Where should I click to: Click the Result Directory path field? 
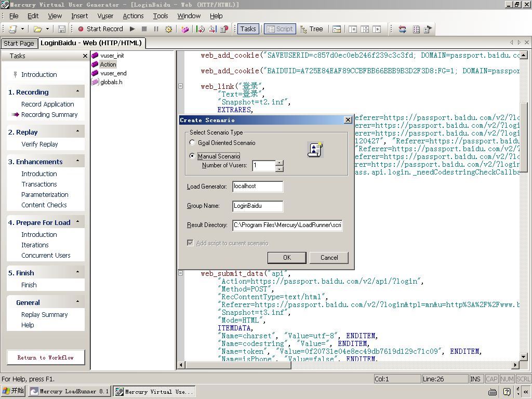pyautogui.click(x=287, y=225)
